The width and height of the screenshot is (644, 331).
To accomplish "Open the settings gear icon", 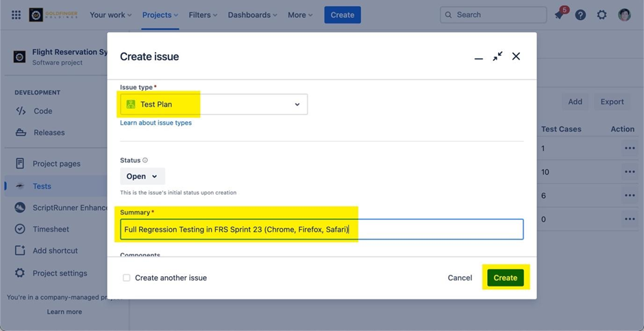I will (x=602, y=14).
